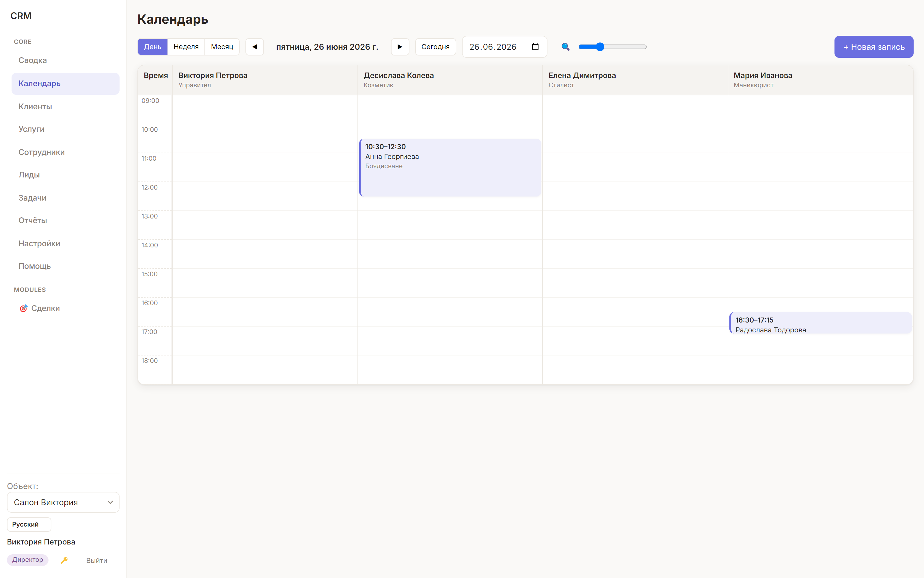924x578 pixels.
Task: Click the Директор role badge
Action: [x=27, y=560]
